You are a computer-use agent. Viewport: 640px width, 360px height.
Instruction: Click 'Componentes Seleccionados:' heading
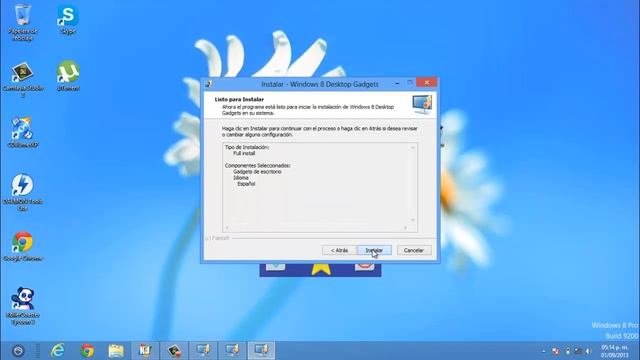[258, 166]
